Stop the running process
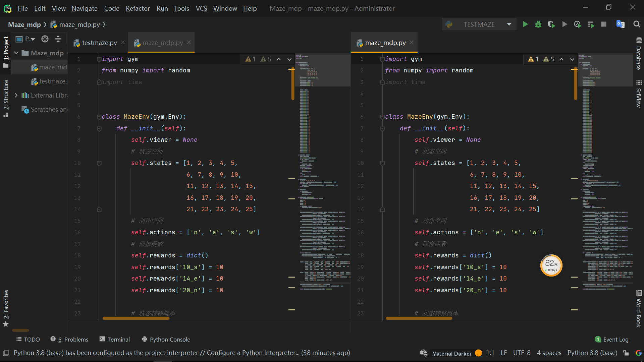 click(604, 24)
